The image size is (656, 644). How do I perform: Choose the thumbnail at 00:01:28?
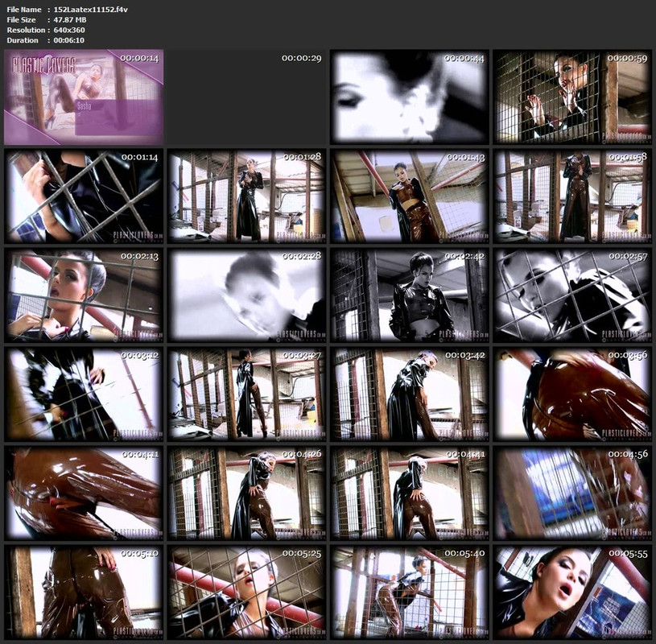pos(246,196)
